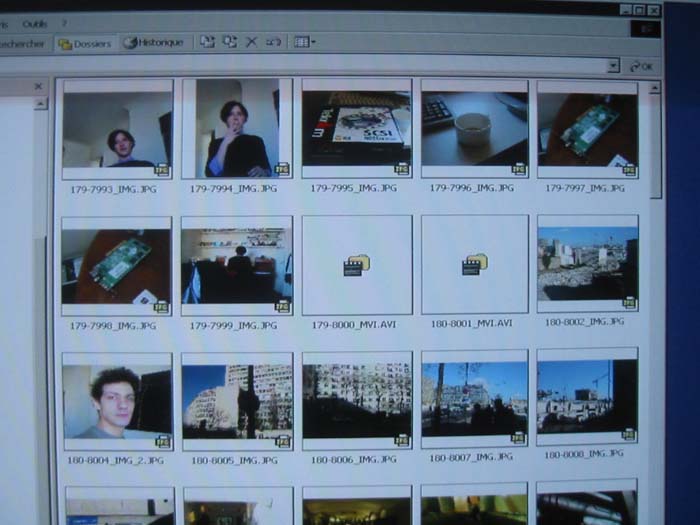This screenshot has width=700, height=525.
Task: Click the Undo toolbar icon
Action: click(x=273, y=42)
